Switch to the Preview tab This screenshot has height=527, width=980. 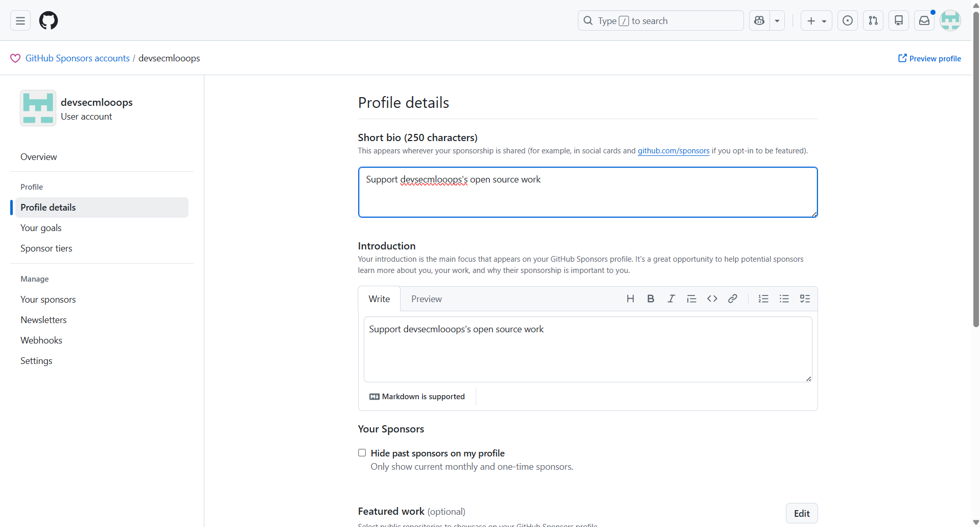coord(427,299)
